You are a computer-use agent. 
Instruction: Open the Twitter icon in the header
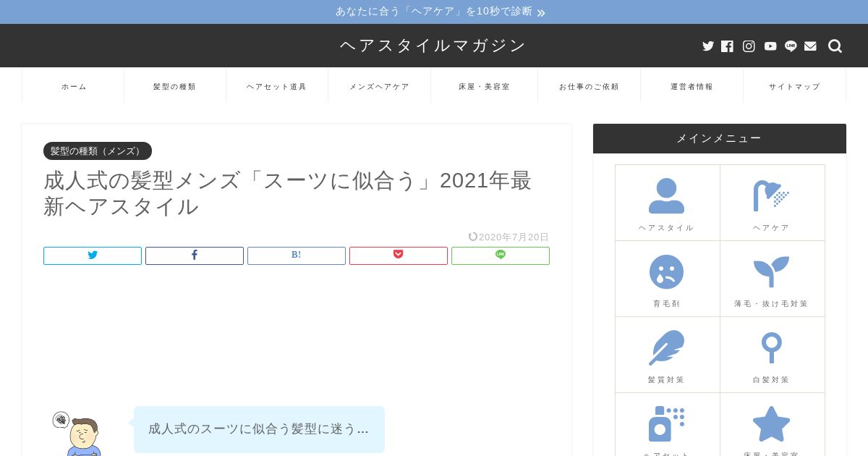click(x=708, y=46)
